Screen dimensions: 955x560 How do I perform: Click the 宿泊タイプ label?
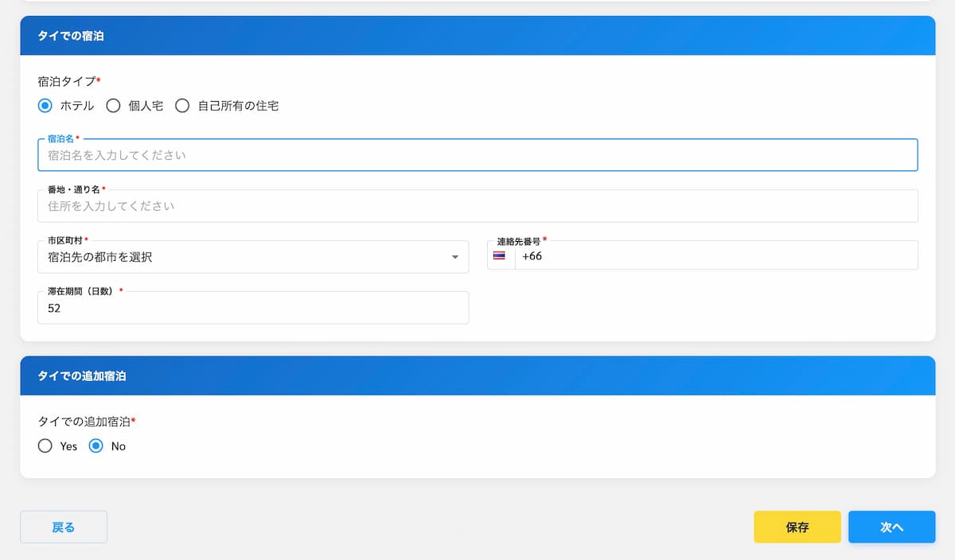(69, 81)
